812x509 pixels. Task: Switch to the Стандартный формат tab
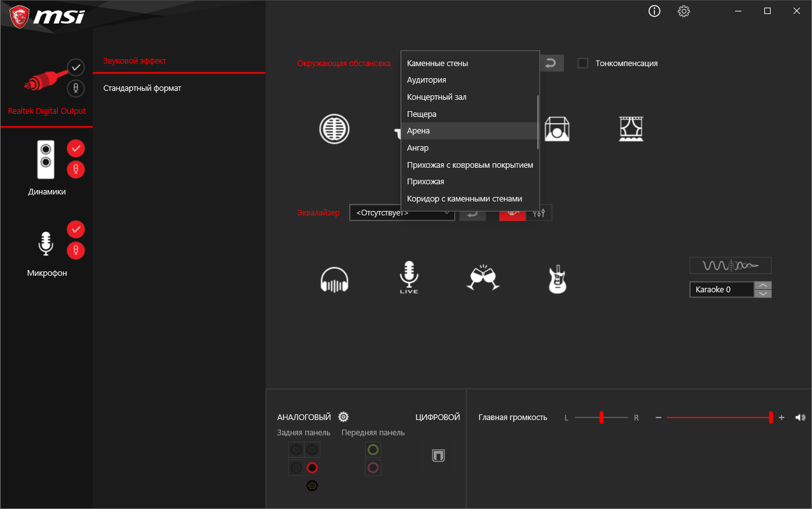point(142,88)
